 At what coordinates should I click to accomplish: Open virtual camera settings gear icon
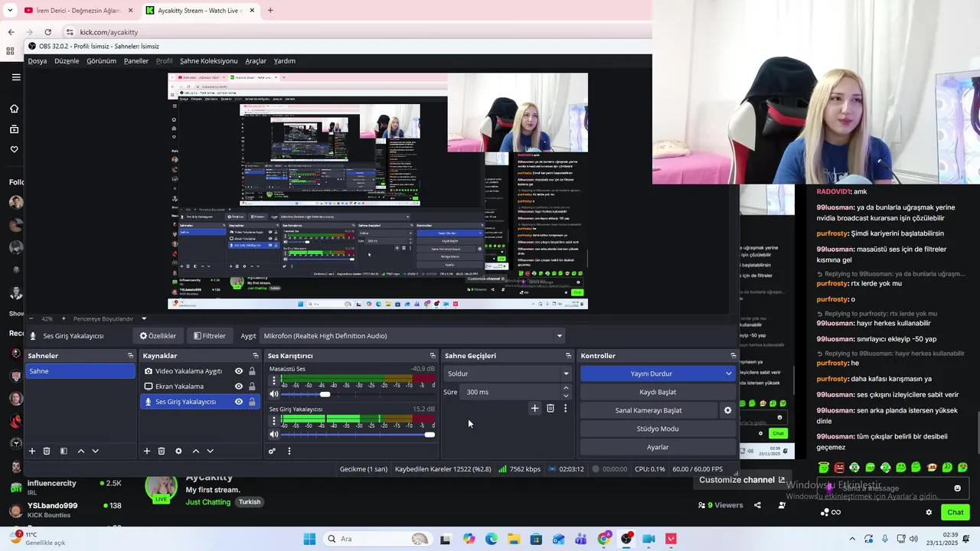pyautogui.click(x=727, y=410)
